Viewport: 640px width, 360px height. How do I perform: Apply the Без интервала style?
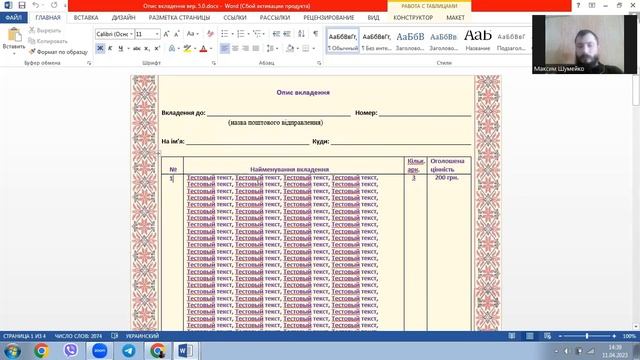(x=376, y=40)
